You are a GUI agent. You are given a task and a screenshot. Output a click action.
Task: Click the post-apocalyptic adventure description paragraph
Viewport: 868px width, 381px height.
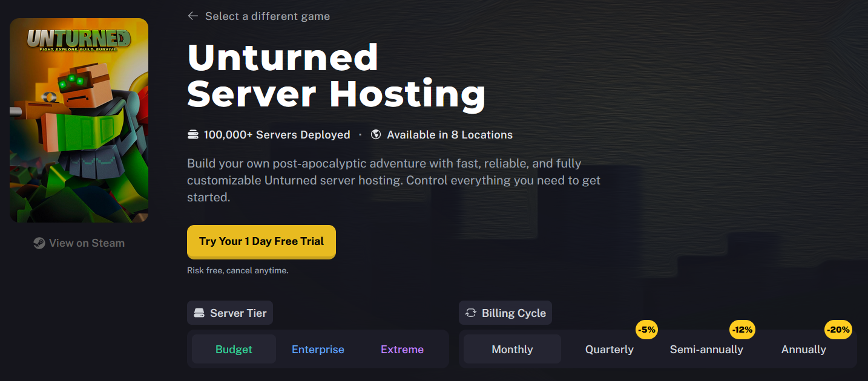(x=393, y=180)
